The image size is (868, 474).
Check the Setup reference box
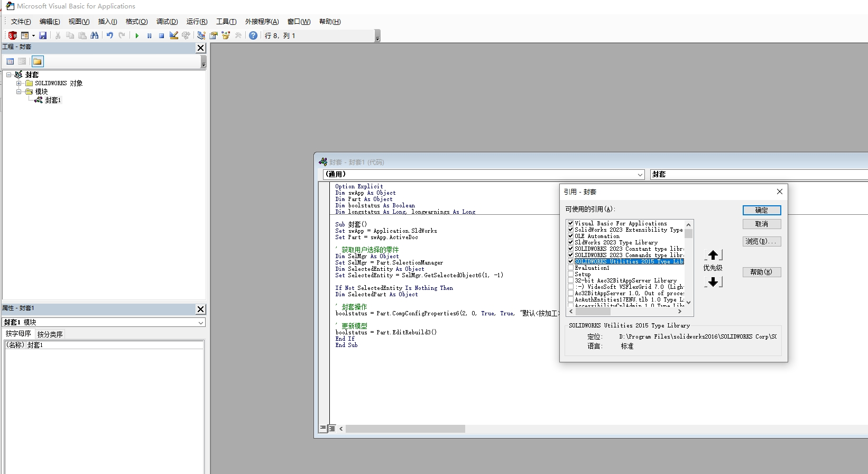[x=570, y=274]
